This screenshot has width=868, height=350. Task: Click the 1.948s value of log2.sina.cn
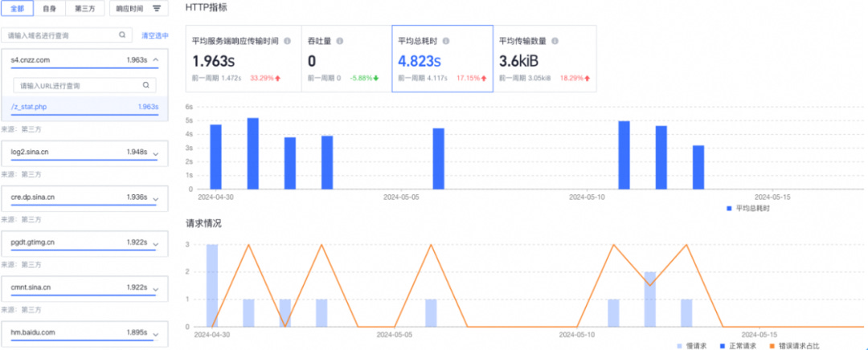137,152
